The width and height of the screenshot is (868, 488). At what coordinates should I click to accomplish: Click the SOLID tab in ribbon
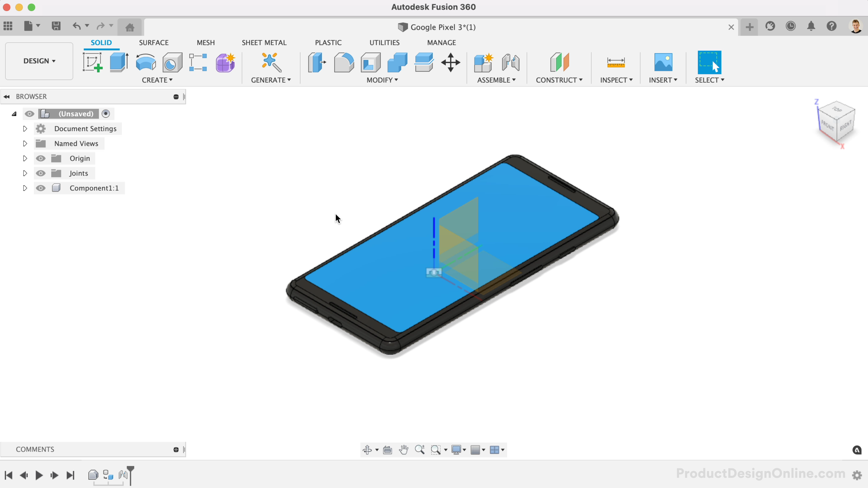pos(101,42)
